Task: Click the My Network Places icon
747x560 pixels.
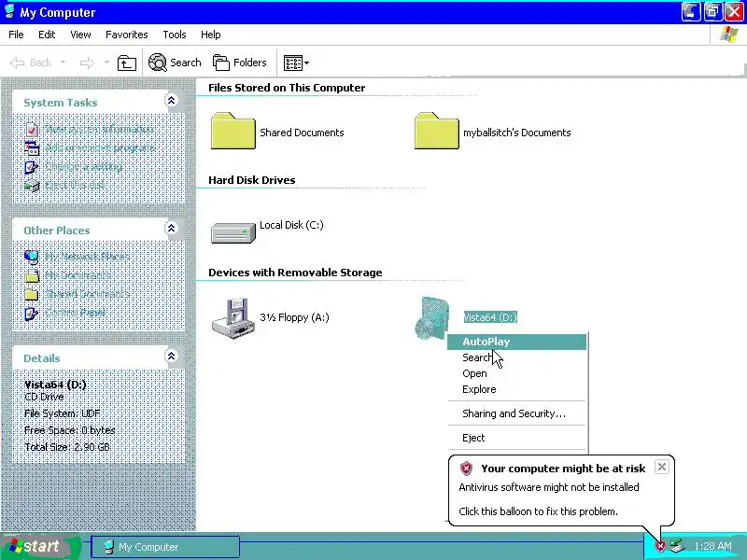Action: pos(32,258)
